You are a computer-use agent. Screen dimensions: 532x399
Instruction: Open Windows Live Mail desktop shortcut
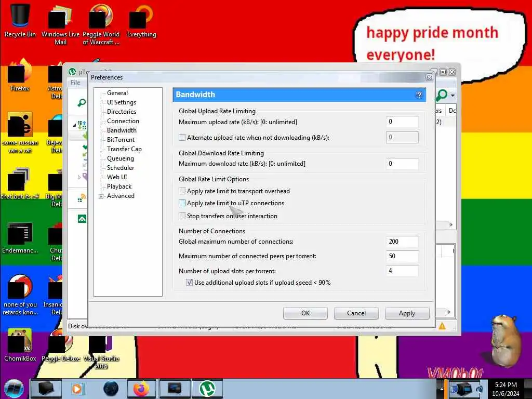(60, 24)
